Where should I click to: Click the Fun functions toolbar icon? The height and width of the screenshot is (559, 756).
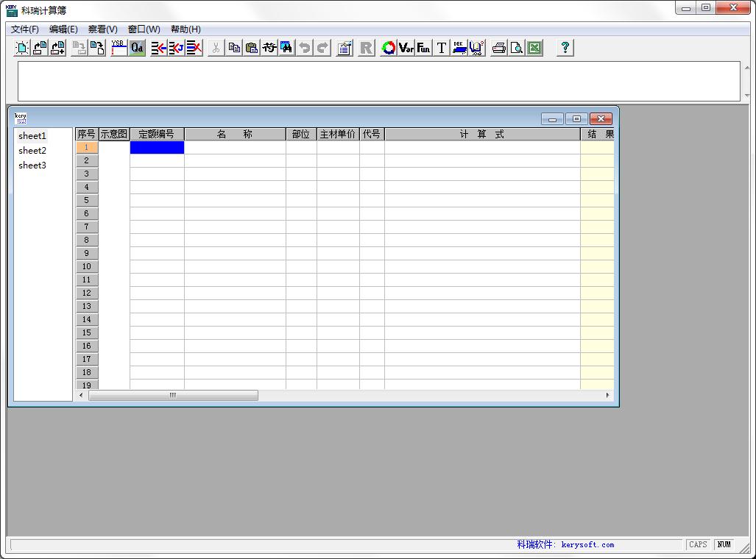click(423, 48)
